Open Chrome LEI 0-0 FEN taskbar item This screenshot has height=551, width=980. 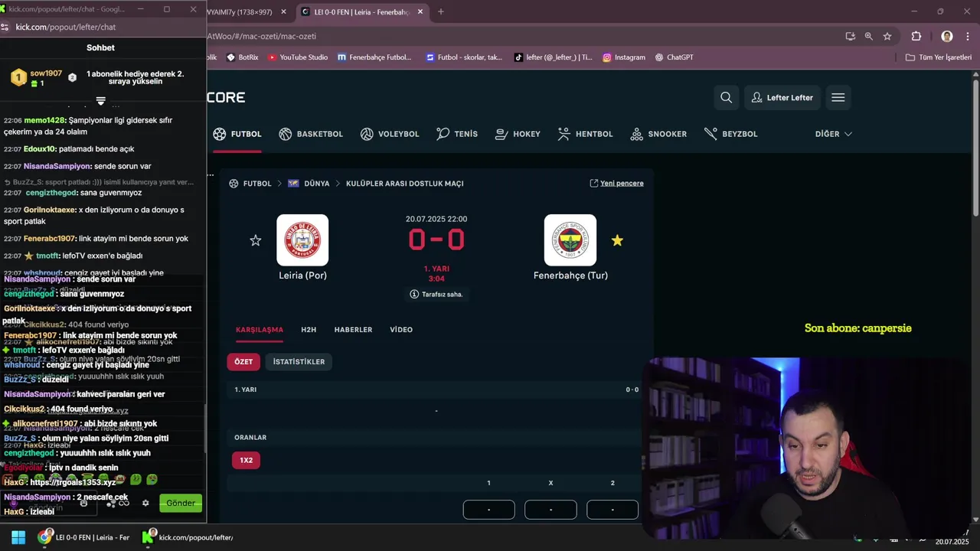[x=85, y=537]
